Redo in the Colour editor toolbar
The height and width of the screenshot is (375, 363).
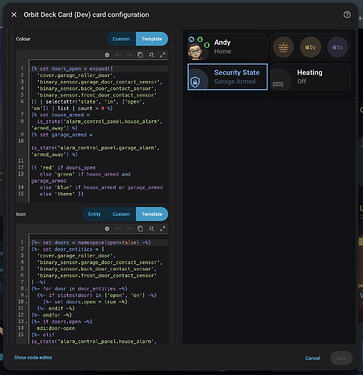click(129, 55)
